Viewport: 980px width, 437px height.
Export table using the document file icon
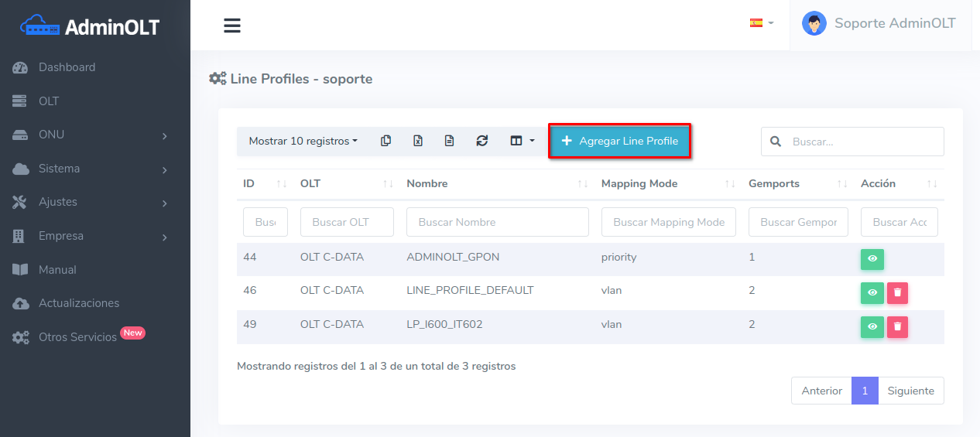pos(450,141)
